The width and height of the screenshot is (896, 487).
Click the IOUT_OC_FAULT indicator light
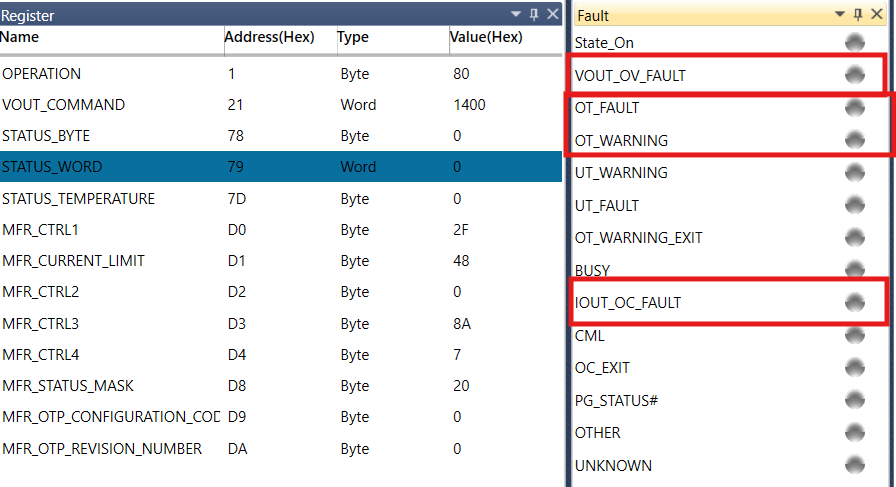(x=854, y=303)
